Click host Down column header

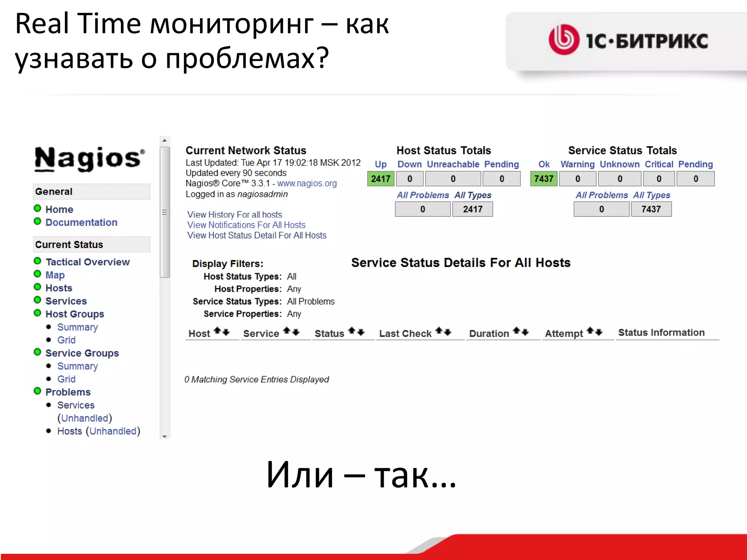(410, 164)
